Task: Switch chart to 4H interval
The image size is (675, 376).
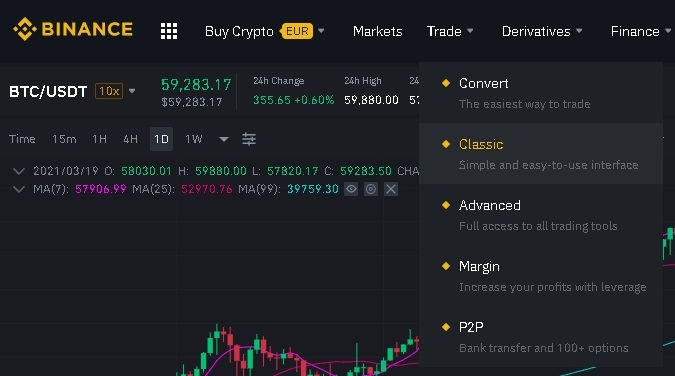Action: (130, 139)
